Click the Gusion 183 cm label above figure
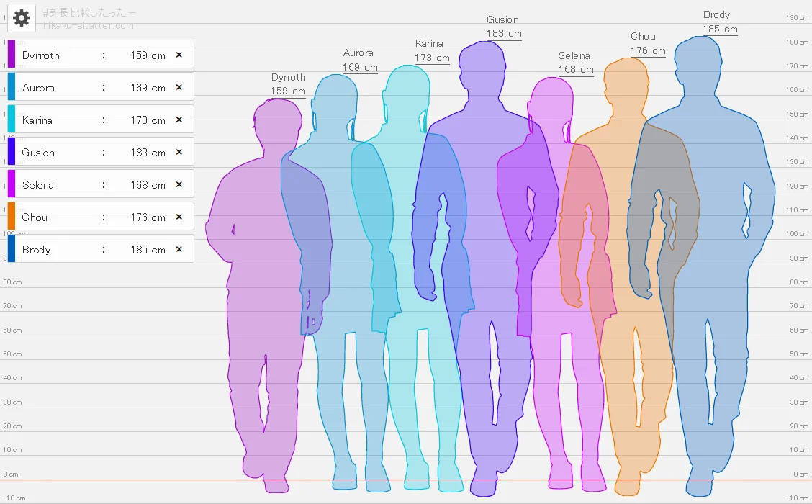This screenshot has width=812, height=504. click(502, 27)
